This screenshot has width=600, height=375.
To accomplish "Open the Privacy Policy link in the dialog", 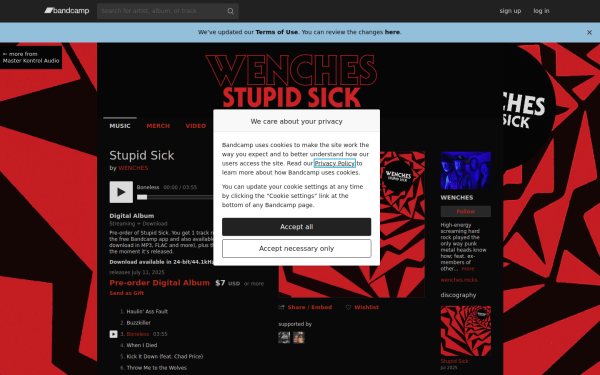I will point(335,163).
